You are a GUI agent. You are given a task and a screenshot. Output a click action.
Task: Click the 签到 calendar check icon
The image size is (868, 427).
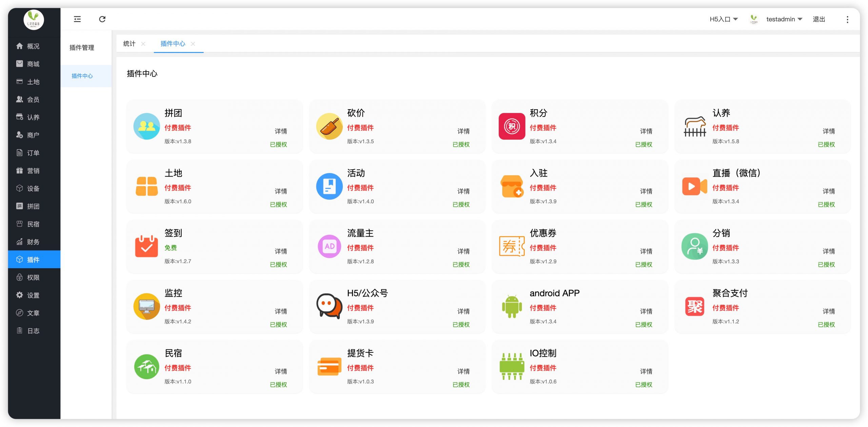click(x=146, y=246)
